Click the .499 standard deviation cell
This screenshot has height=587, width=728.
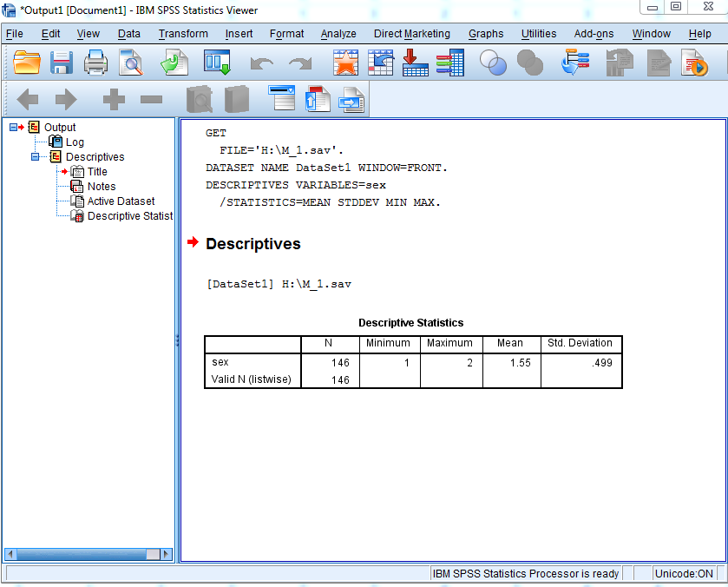click(601, 363)
